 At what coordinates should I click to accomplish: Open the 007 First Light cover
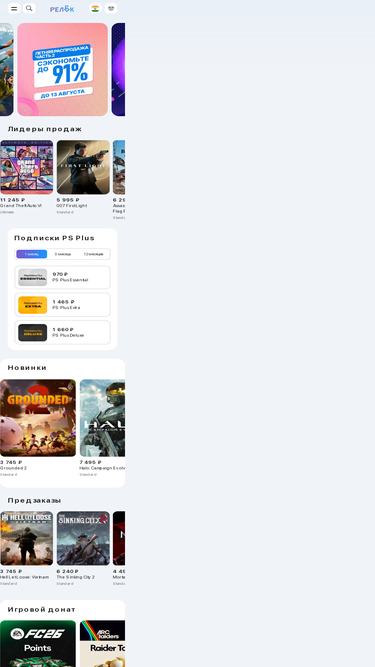(83, 167)
